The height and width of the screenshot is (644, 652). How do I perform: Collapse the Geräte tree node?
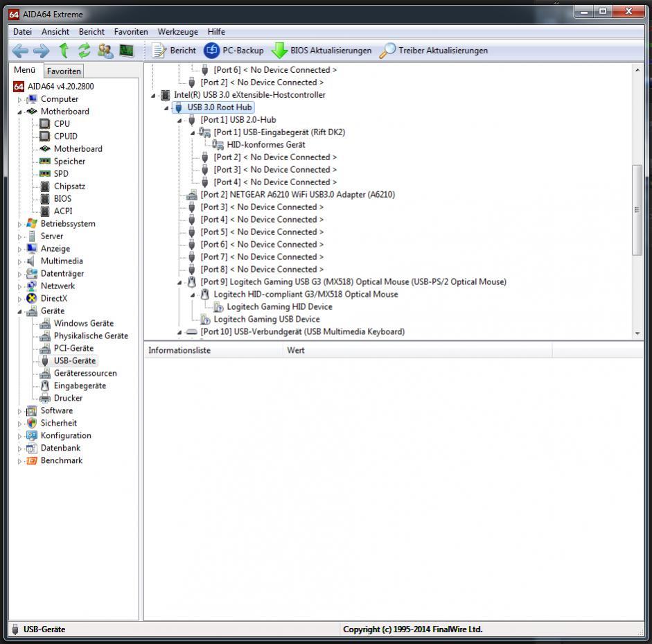[19, 311]
